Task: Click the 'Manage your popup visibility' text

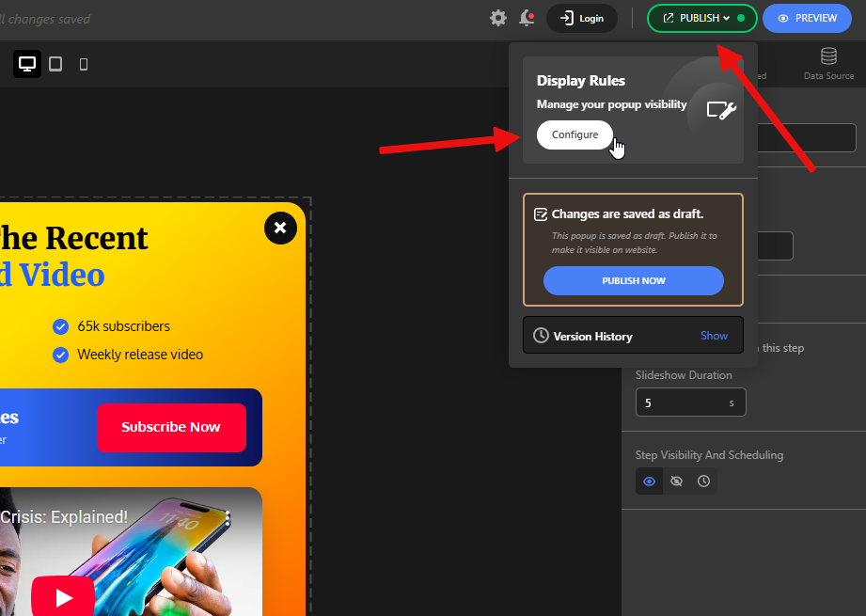Action: click(612, 104)
